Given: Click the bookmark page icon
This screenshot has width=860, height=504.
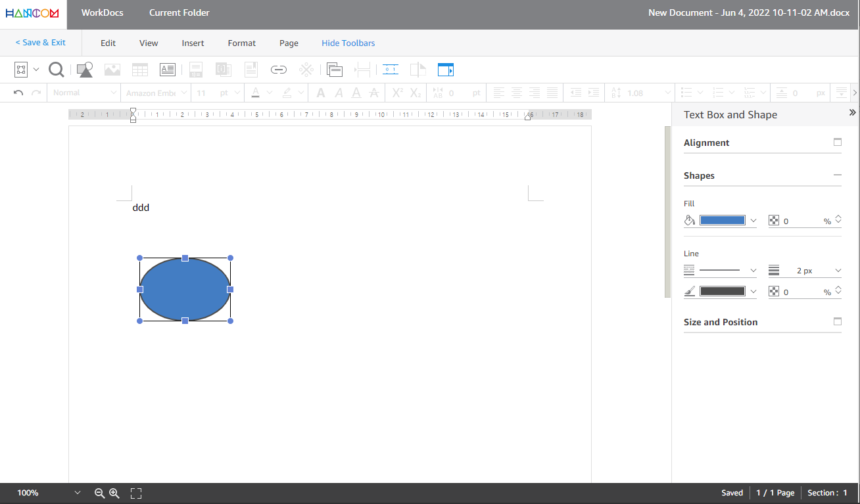Looking at the screenshot, I should (x=251, y=69).
